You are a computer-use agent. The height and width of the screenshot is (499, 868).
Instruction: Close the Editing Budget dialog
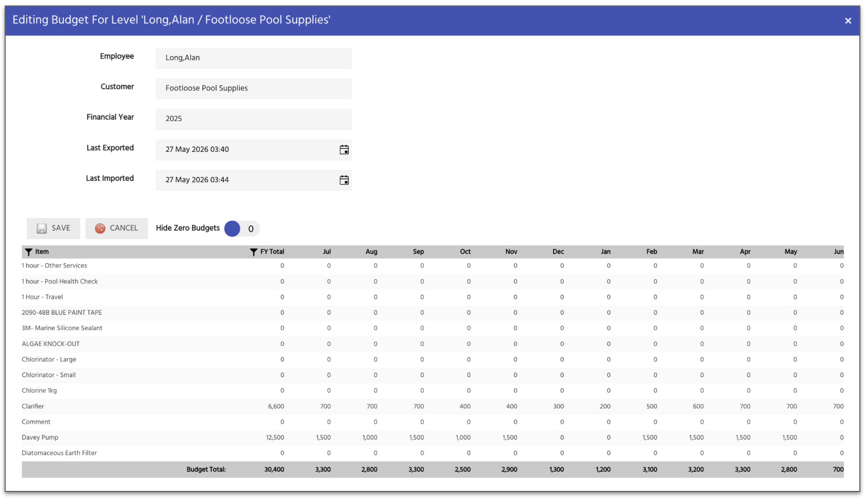(848, 21)
